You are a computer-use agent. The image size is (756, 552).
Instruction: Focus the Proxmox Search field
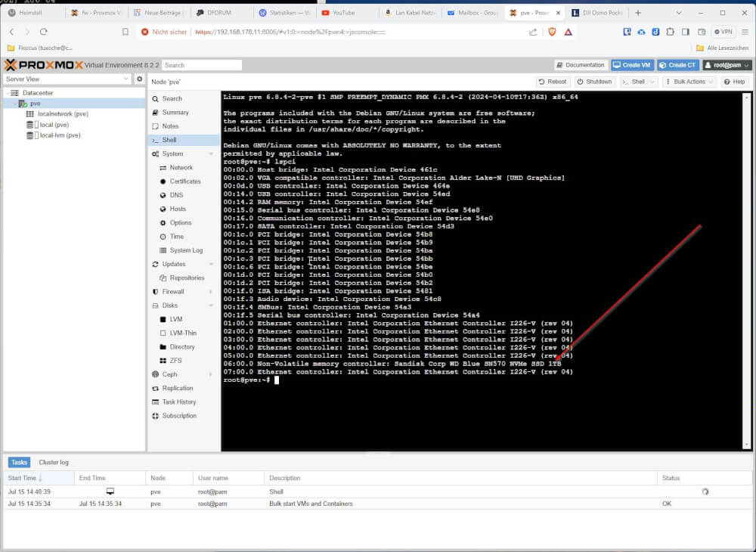pos(202,65)
